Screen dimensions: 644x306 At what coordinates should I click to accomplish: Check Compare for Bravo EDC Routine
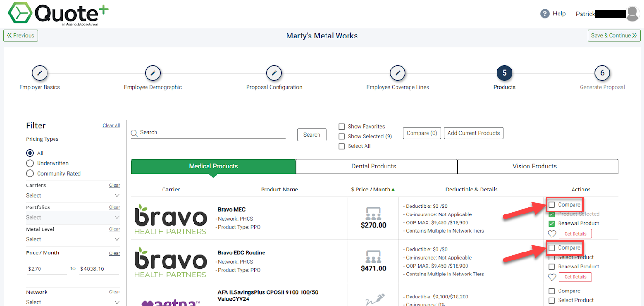(x=552, y=248)
